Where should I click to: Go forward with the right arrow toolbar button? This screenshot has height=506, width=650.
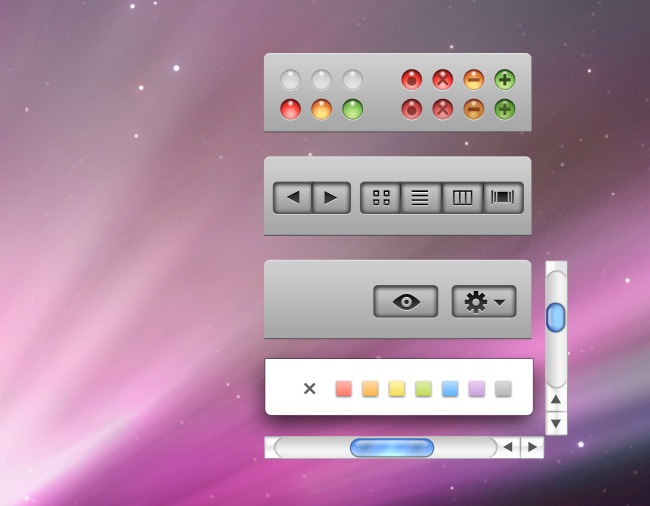pos(331,198)
